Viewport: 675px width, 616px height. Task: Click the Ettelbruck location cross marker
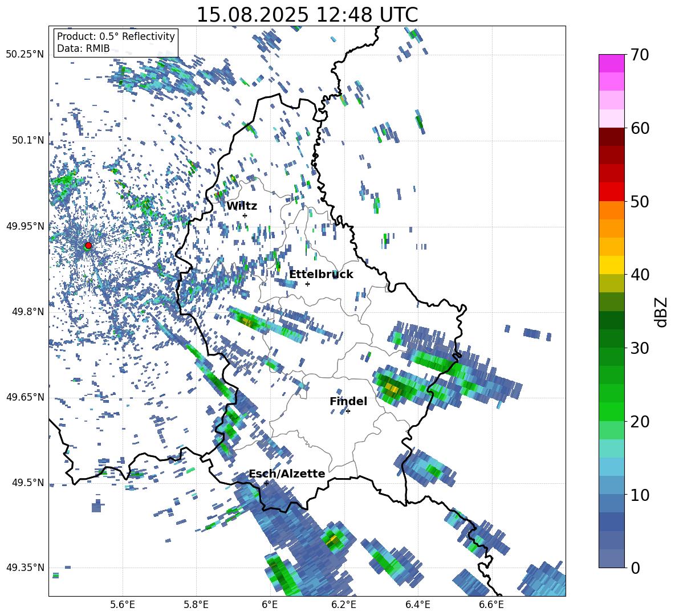coord(307,284)
